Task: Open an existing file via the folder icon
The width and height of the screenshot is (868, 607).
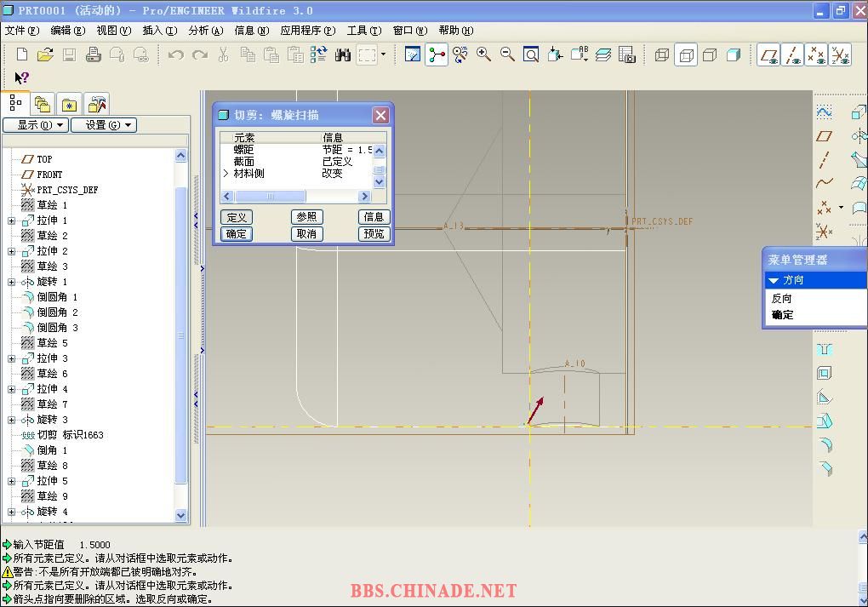Action: [45, 54]
